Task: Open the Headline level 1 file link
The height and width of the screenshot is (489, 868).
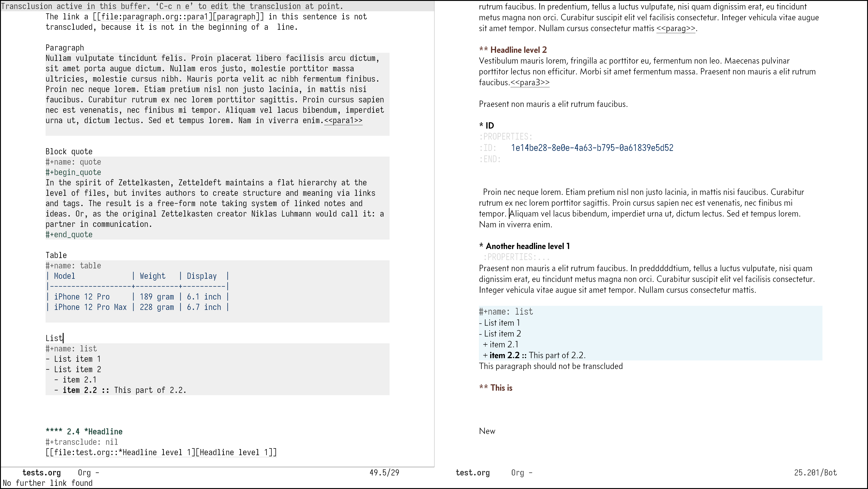Action: point(161,453)
